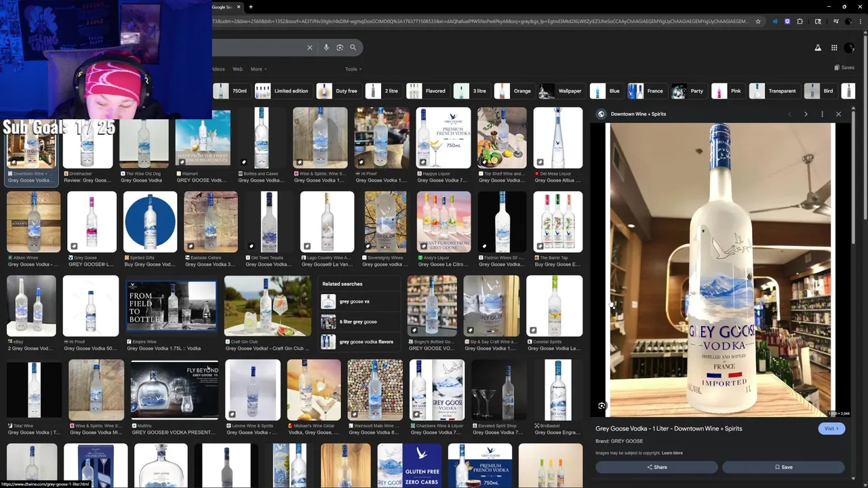Open the Walmart Grey Goose image result

coord(203,139)
